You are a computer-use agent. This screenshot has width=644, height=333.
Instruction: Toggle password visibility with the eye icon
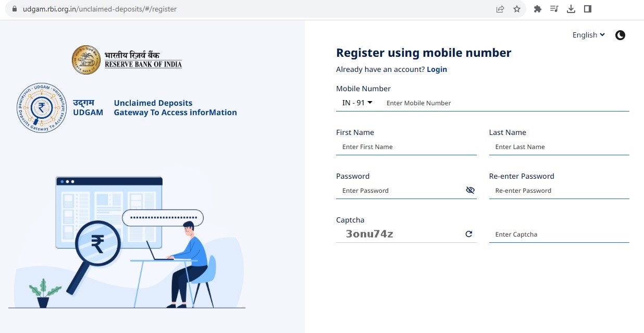[x=470, y=190]
